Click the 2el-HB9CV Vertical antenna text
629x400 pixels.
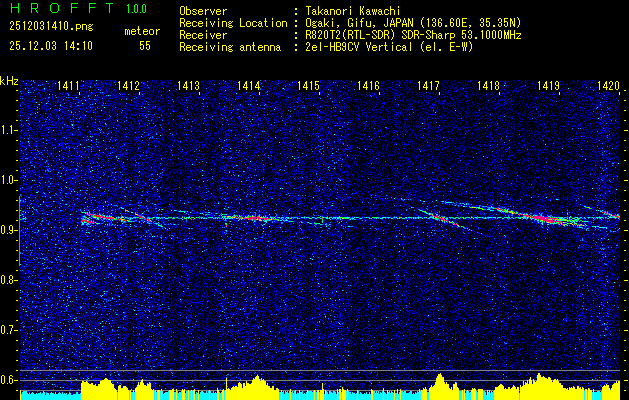(389, 47)
